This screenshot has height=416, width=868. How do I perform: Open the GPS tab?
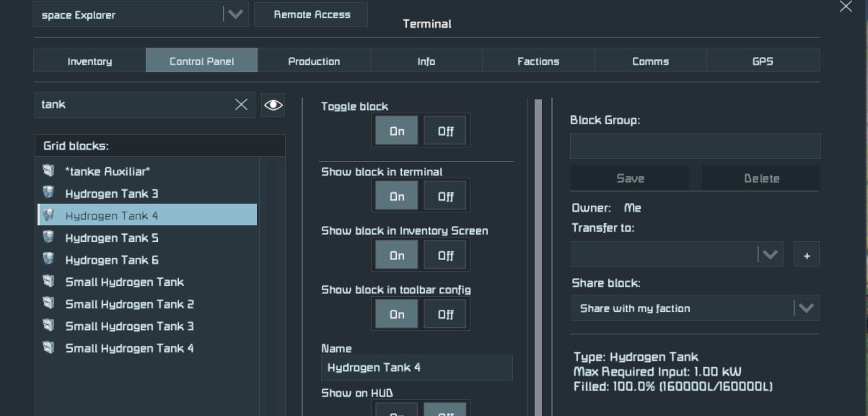[x=763, y=61]
